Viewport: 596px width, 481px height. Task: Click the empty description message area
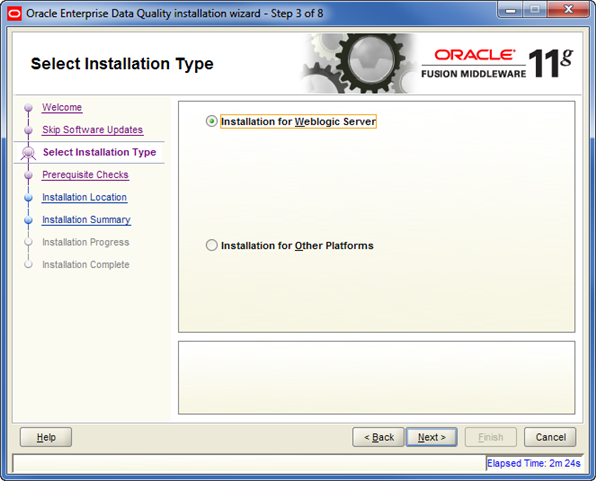click(x=377, y=378)
